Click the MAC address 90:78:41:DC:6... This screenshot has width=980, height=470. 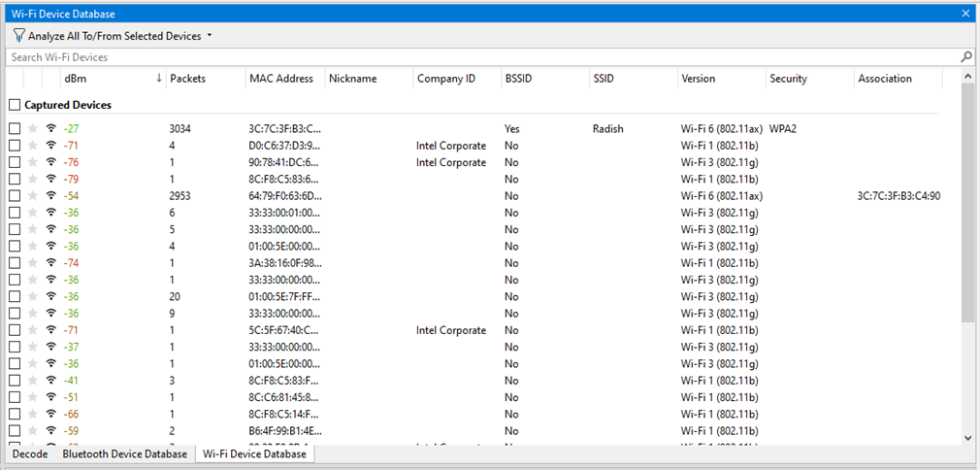285,163
